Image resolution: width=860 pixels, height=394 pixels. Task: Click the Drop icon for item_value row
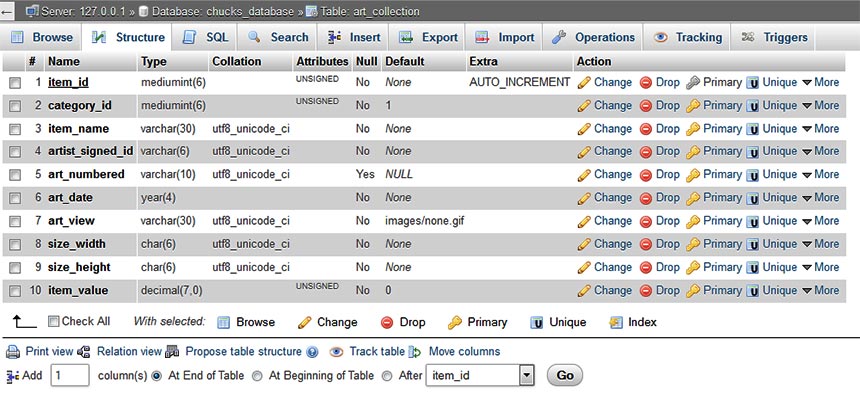pos(646,290)
